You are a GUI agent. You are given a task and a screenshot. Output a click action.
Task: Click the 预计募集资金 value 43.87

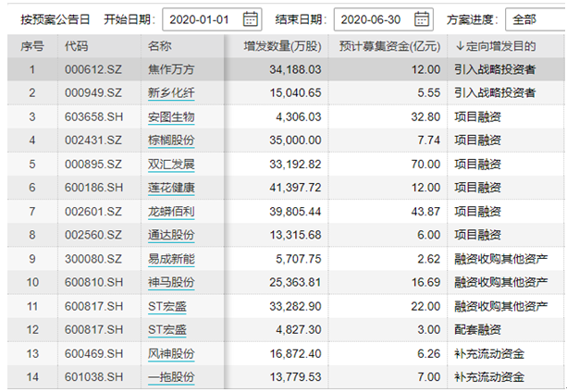point(425,212)
